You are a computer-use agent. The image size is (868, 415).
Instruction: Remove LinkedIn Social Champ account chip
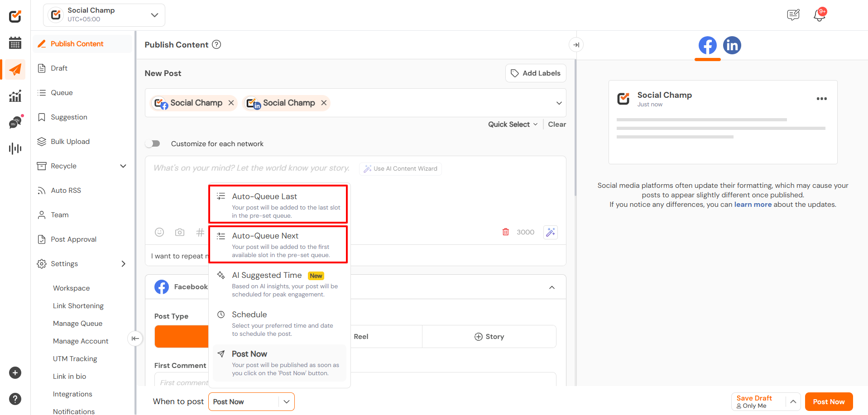(x=324, y=103)
